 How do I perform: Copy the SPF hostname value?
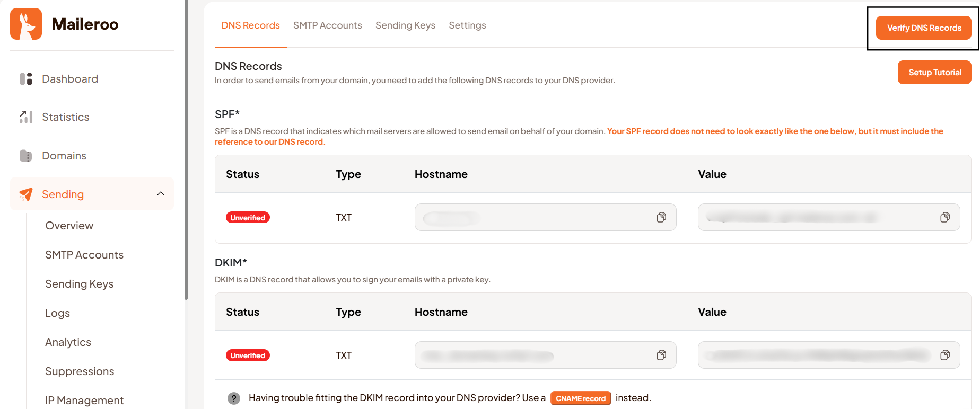[661, 217]
